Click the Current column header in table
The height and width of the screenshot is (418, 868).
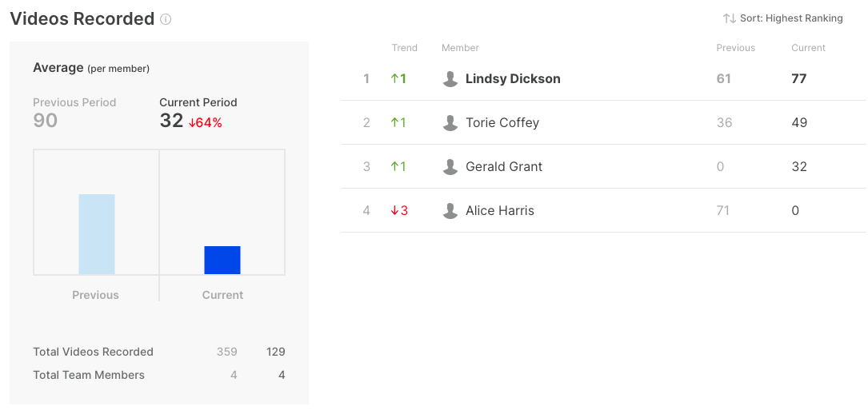click(x=808, y=48)
